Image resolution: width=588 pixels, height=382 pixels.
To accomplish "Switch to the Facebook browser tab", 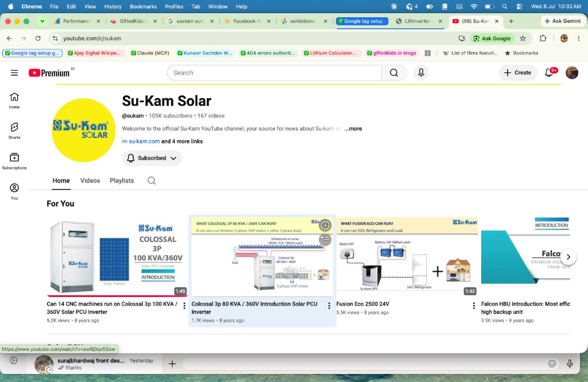I will pyautogui.click(x=247, y=21).
